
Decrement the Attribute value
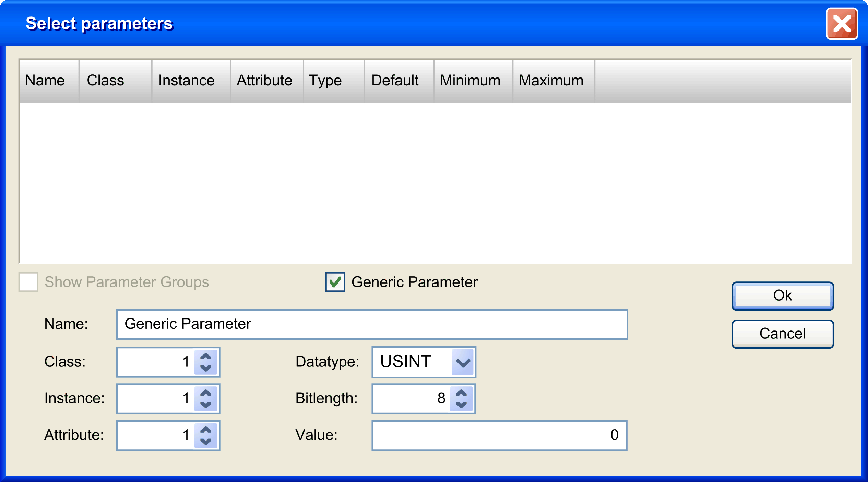coord(206,442)
